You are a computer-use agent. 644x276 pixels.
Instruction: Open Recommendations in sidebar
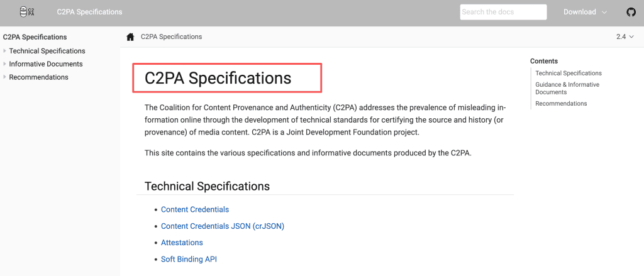tap(38, 77)
